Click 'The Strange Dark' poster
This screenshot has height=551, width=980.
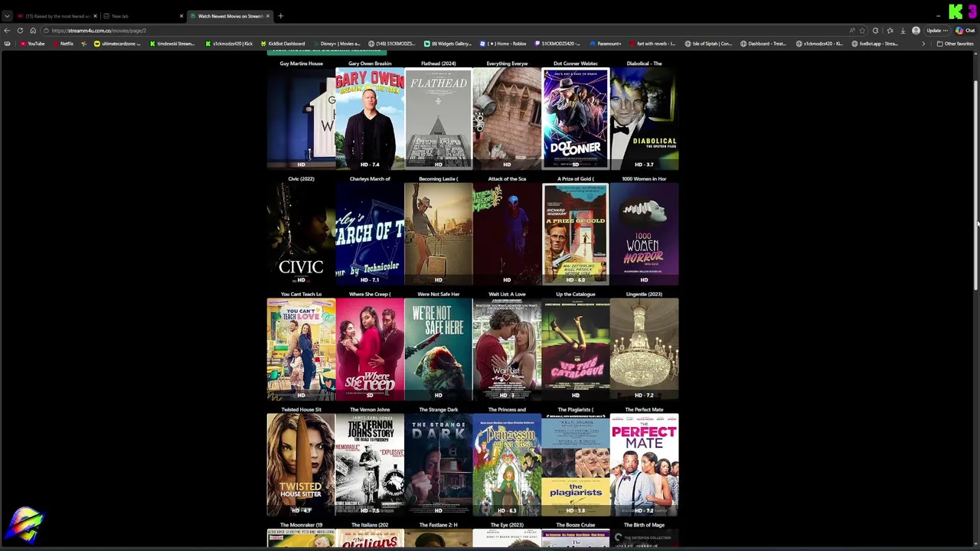coord(438,465)
